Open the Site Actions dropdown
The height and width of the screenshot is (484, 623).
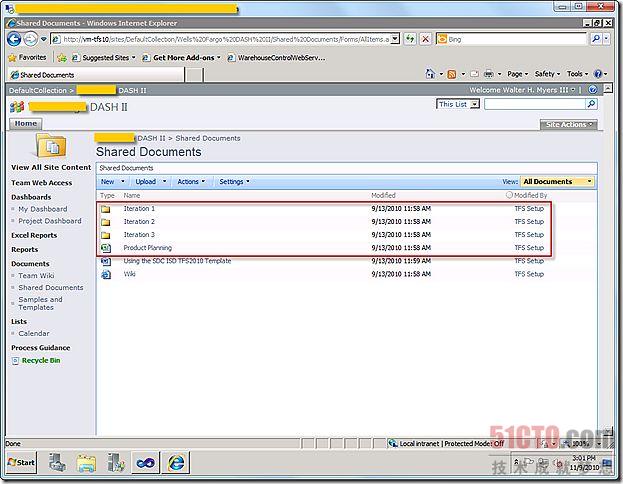pos(569,125)
